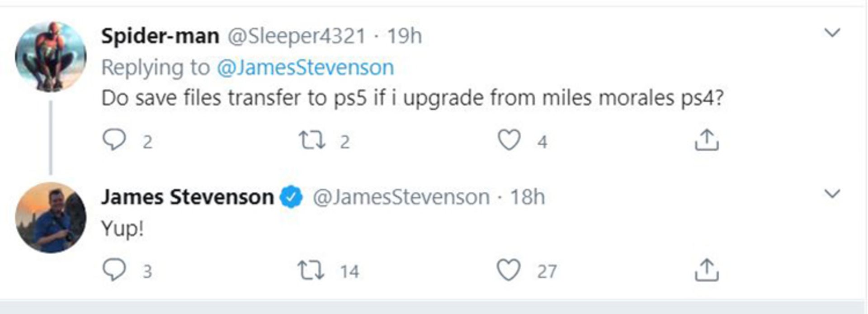Open the blue verified badge beside James Stevenson
The height and width of the screenshot is (314, 868).
291,197
